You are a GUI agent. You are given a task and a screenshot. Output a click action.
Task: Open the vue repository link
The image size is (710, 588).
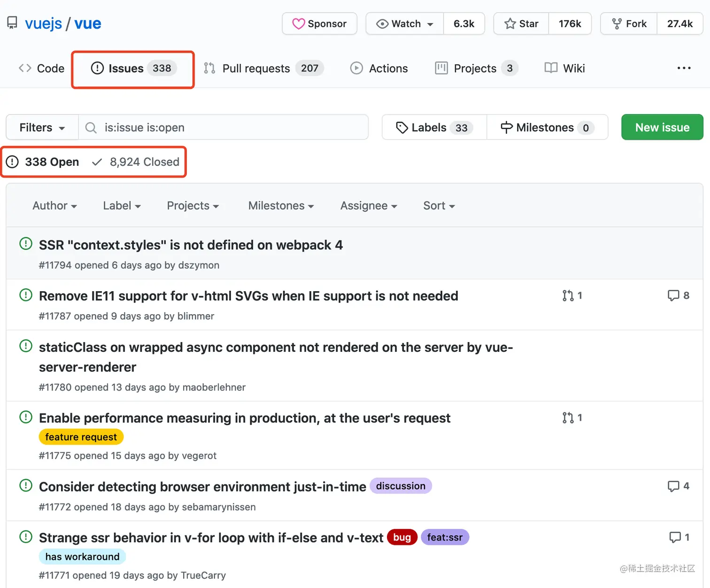(x=88, y=23)
